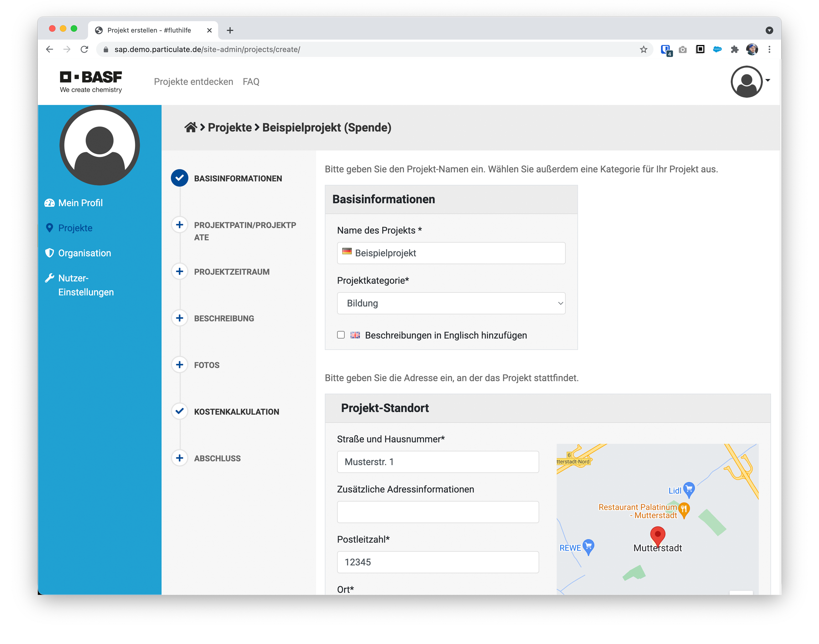Expand the Projektzeitraum step plus icon
The image size is (819, 644).
[179, 272]
